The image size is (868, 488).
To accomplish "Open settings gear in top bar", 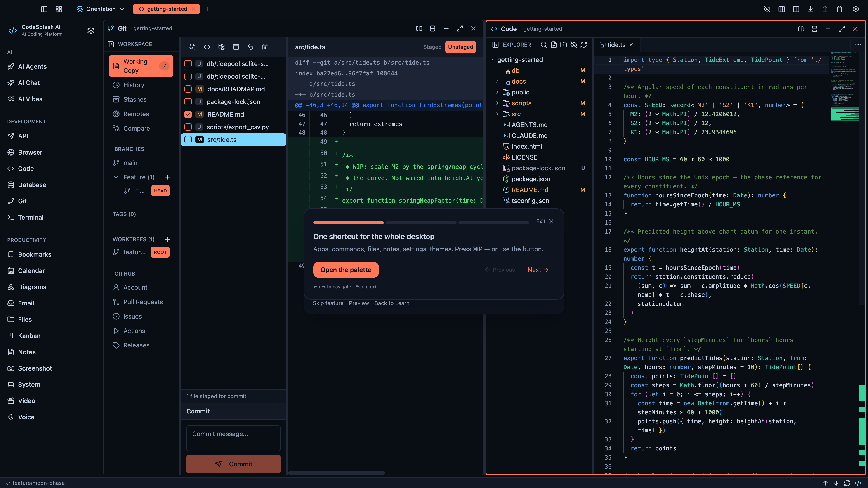I will 856,9.
